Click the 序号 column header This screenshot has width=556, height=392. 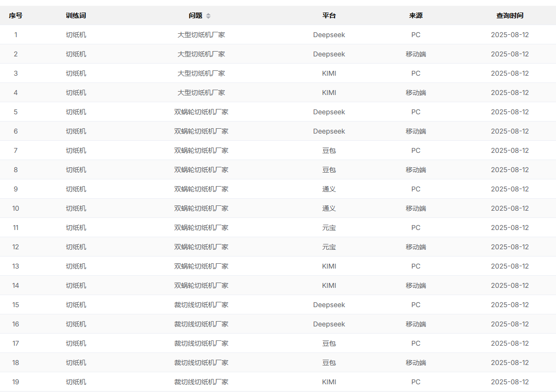(15, 15)
